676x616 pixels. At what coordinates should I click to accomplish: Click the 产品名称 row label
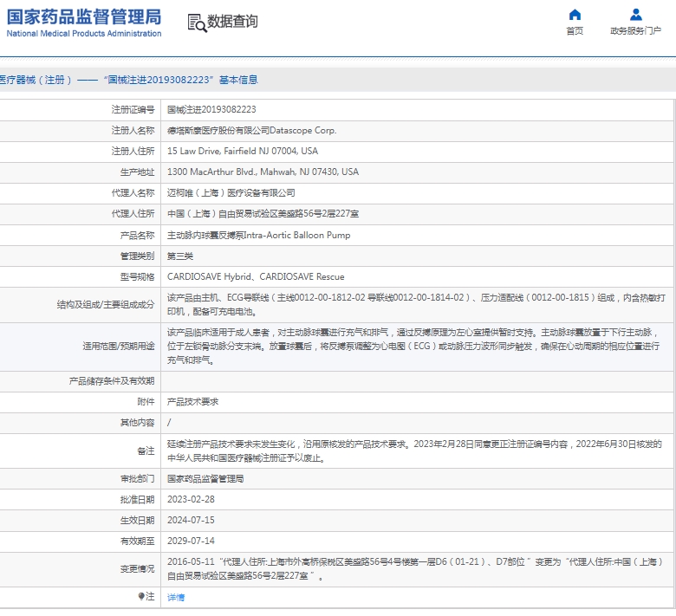137,235
